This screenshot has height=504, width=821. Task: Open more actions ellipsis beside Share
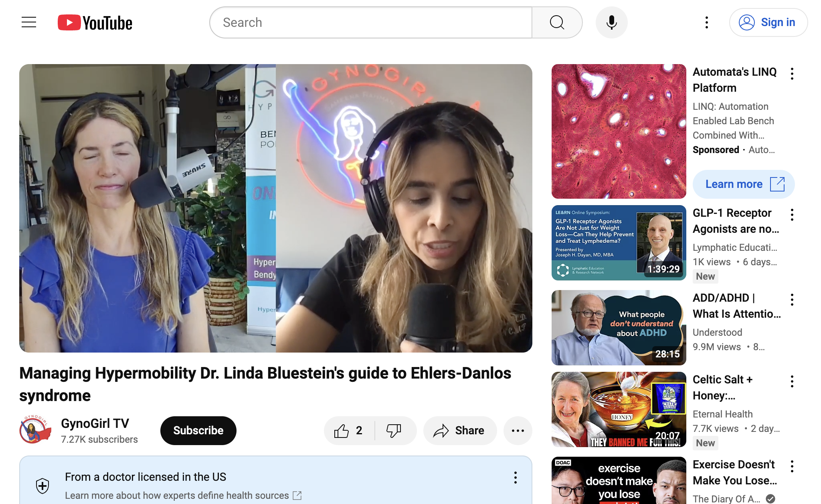tap(518, 430)
